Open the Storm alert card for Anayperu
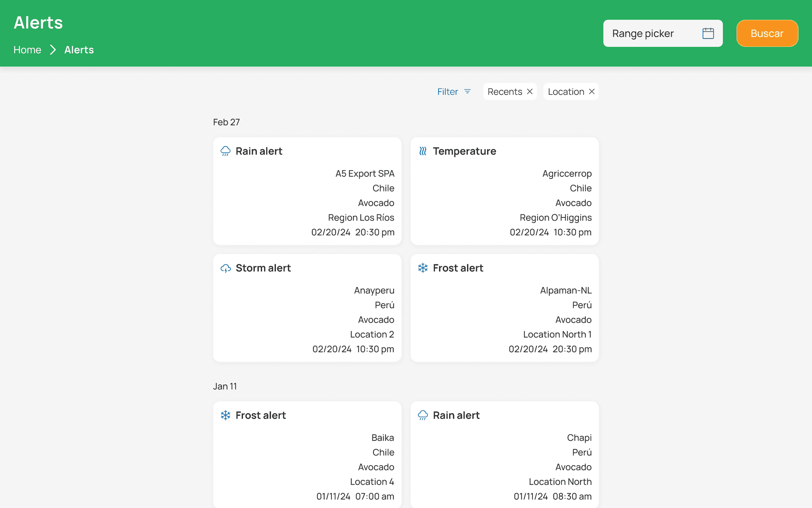 pyautogui.click(x=307, y=308)
